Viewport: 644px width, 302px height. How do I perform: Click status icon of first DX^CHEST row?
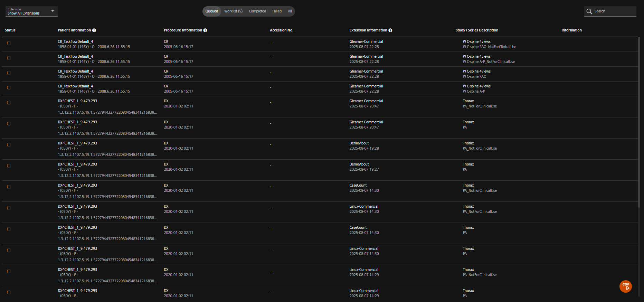(9, 103)
